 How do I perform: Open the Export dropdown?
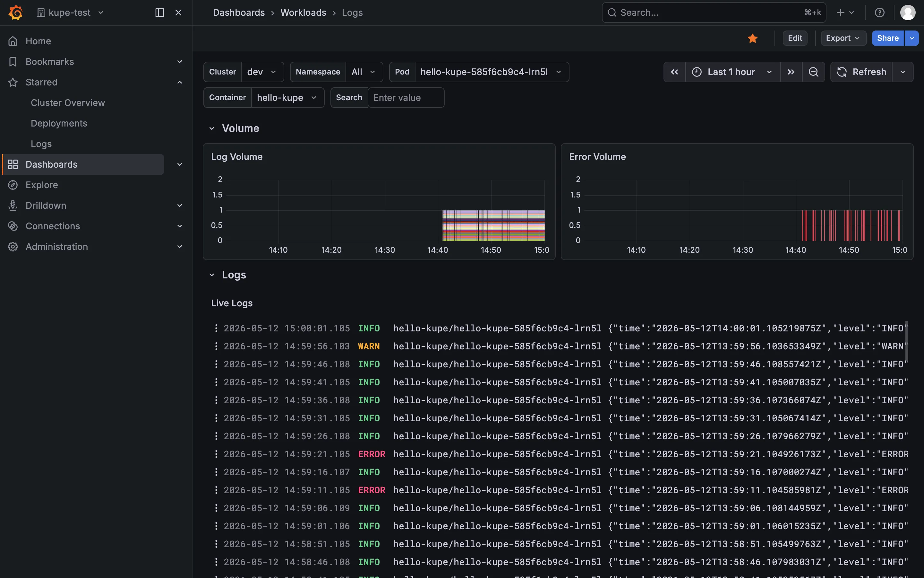point(843,38)
